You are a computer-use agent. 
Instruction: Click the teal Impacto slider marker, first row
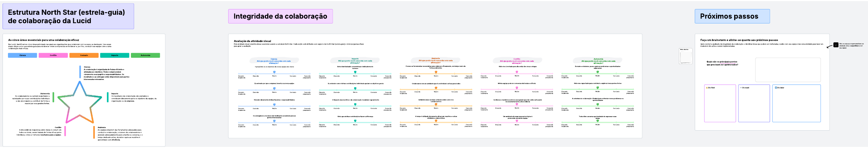pyautogui.click(x=355, y=72)
